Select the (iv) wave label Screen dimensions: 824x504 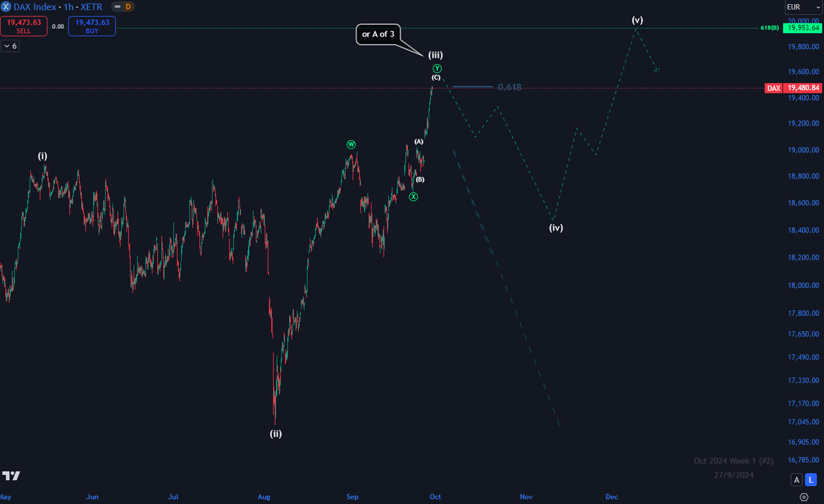pos(556,227)
